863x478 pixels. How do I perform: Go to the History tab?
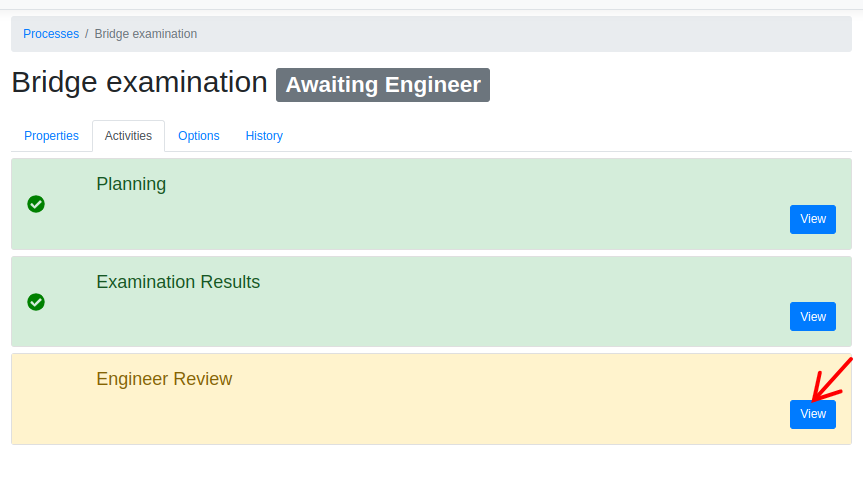coord(264,136)
